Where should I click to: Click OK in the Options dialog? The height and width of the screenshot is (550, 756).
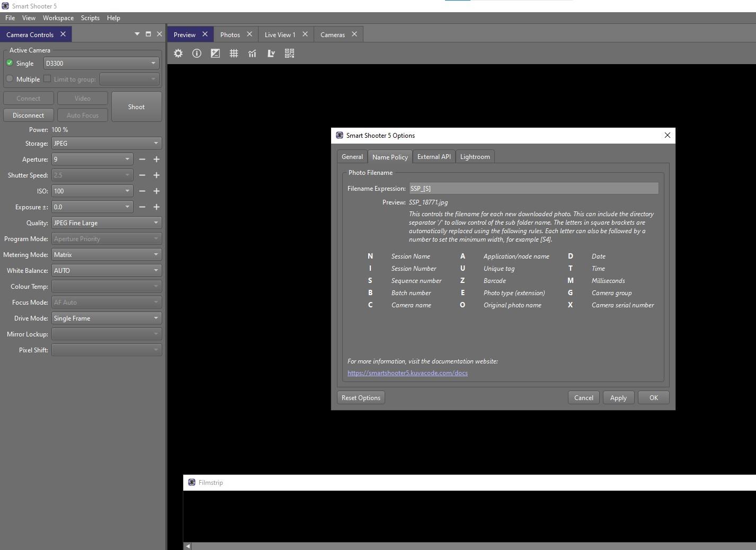pos(654,398)
